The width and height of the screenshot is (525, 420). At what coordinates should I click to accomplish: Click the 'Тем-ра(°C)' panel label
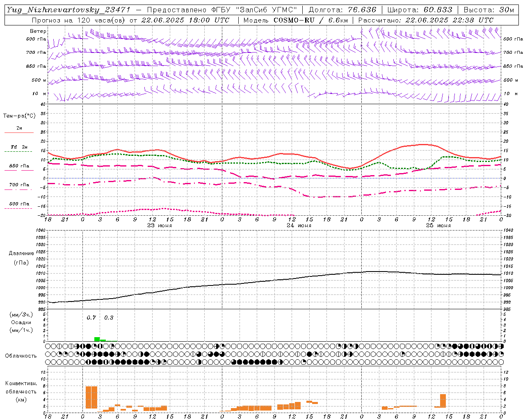click(x=19, y=116)
